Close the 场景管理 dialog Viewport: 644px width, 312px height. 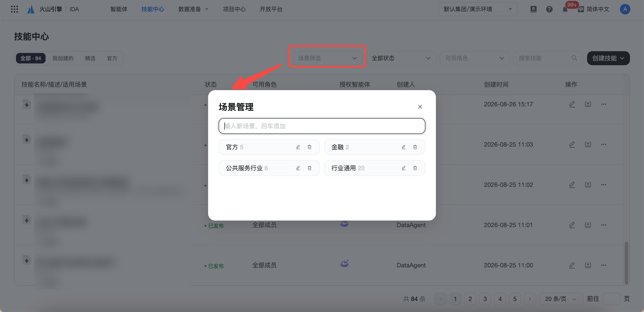420,107
